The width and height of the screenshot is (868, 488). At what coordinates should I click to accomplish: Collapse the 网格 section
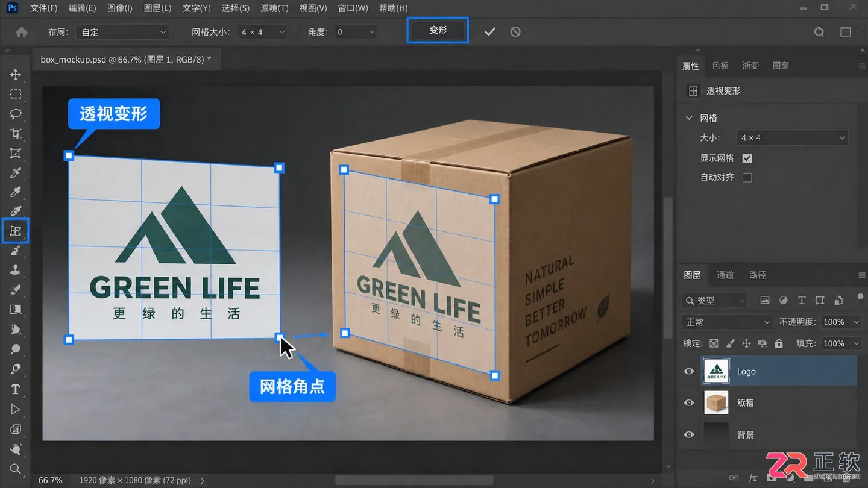click(x=690, y=118)
